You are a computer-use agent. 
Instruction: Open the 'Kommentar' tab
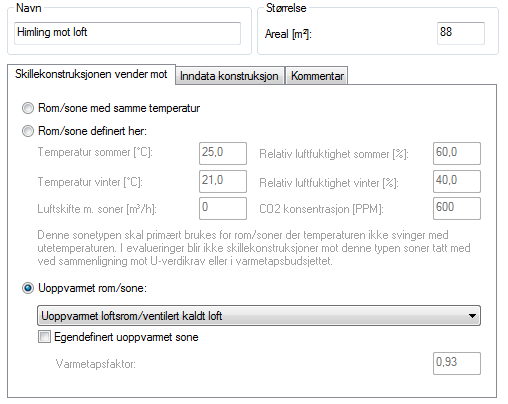tap(317, 76)
